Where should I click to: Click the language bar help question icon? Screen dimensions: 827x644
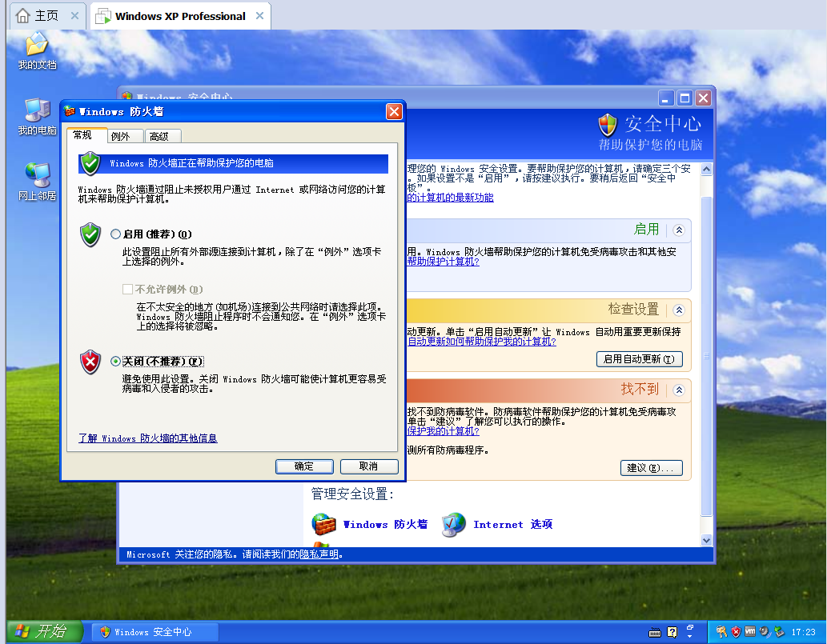point(672,633)
